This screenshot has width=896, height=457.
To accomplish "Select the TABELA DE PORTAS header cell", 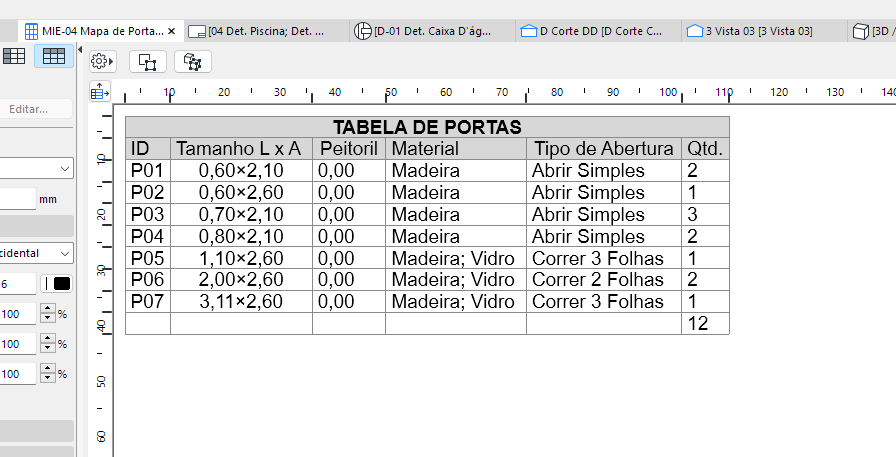I will [x=427, y=127].
